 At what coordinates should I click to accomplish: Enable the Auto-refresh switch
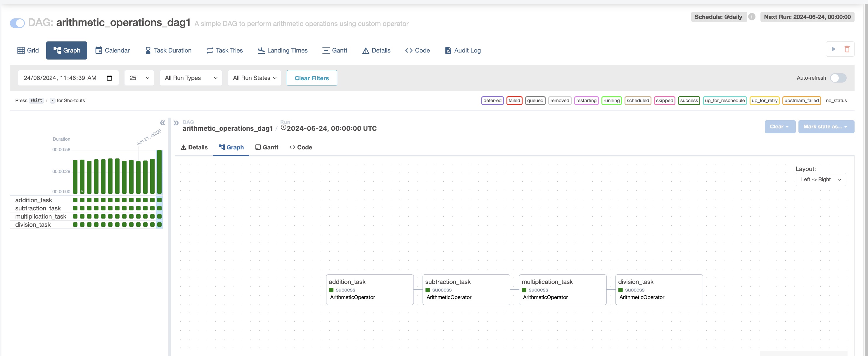(x=838, y=78)
